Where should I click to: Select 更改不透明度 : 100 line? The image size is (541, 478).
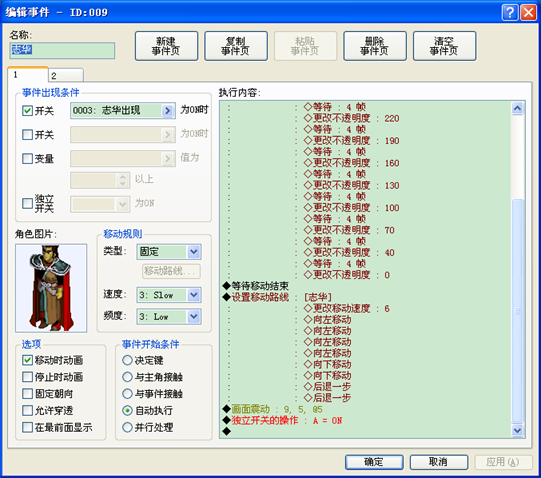pos(351,208)
